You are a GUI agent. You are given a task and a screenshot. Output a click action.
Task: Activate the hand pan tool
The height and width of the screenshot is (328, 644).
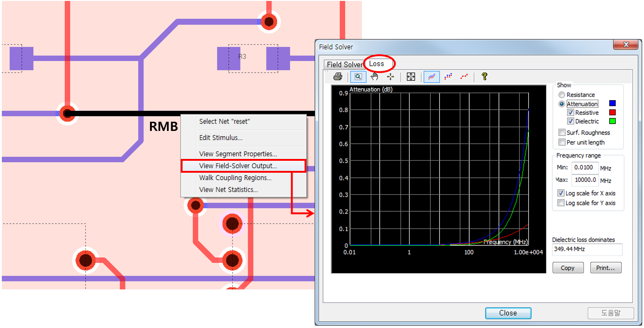(374, 77)
